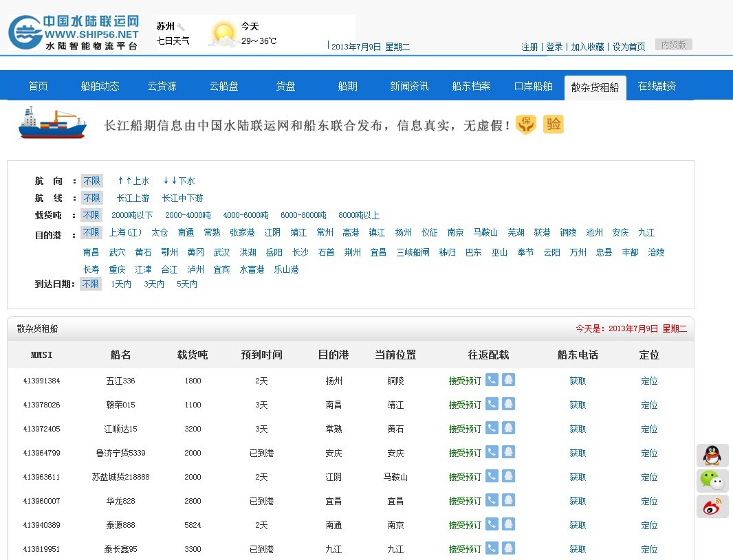The width and height of the screenshot is (733, 560).
Task: Click the phone icon in the 泰源888 row
Action: point(492,524)
